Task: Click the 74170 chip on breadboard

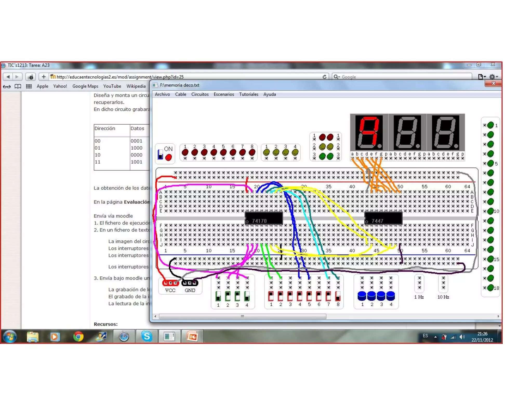Action: point(264,218)
